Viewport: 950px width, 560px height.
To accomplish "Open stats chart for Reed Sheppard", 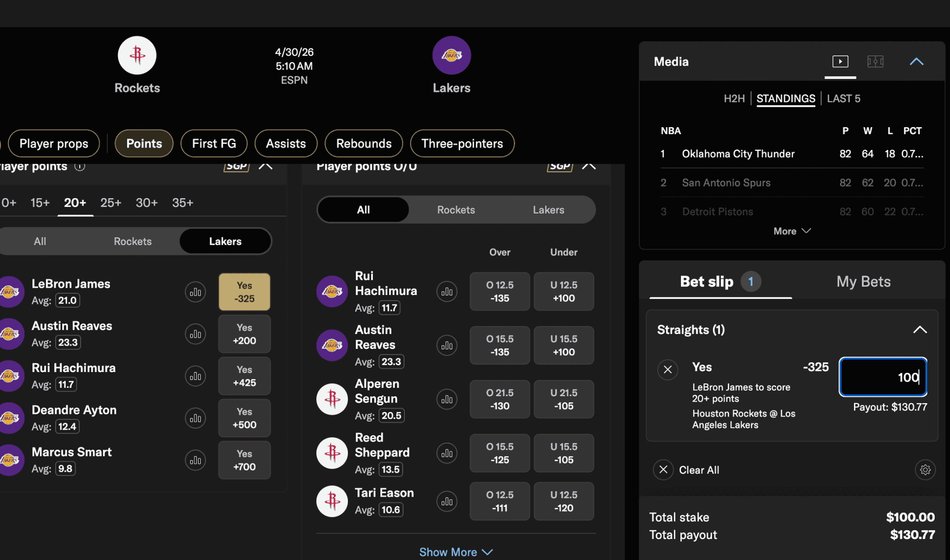I will [x=447, y=453].
